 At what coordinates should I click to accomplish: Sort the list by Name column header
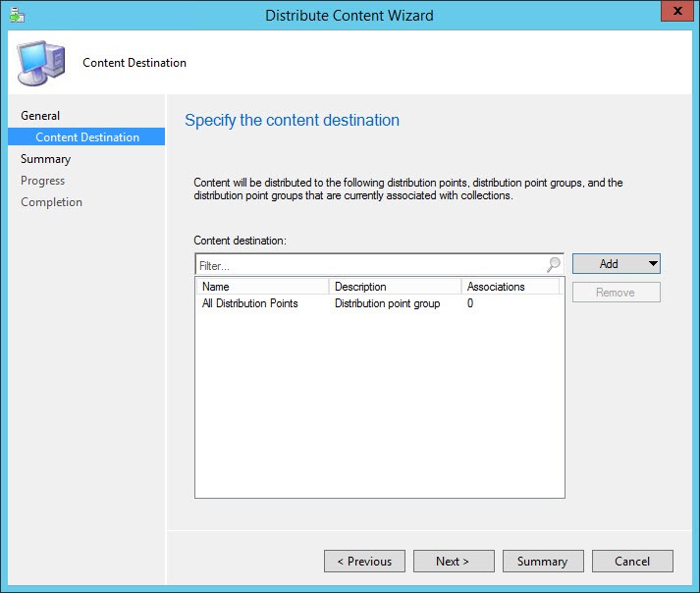click(x=262, y=287)
